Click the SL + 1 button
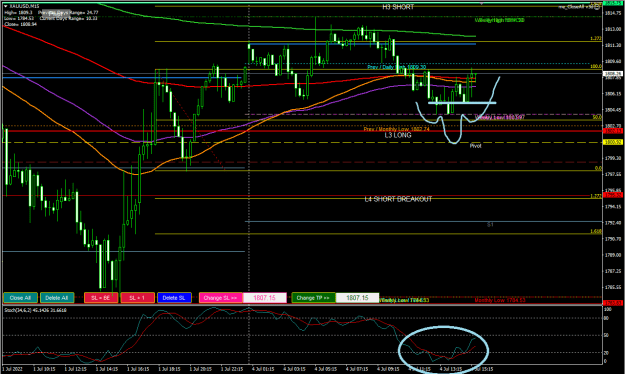The image size is (625, 374). (x=138, y=298)
